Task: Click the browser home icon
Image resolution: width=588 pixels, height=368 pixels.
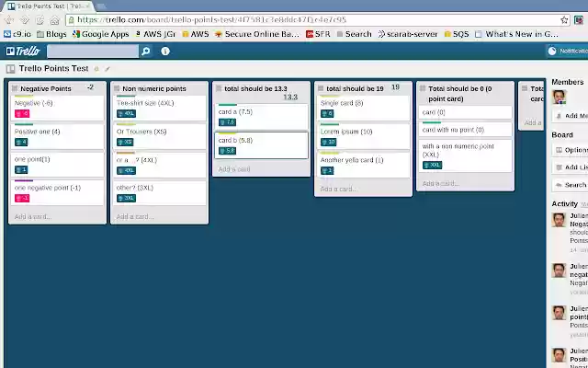Action: pos(55,20)
